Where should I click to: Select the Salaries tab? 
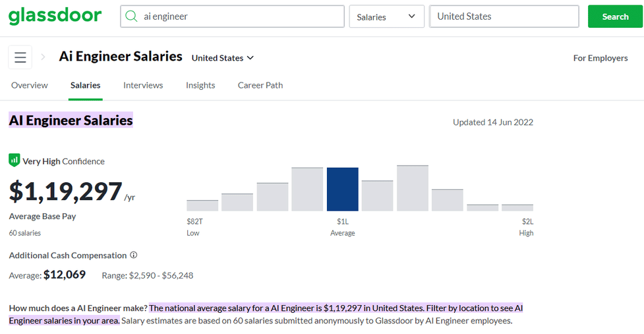[86, 85]
